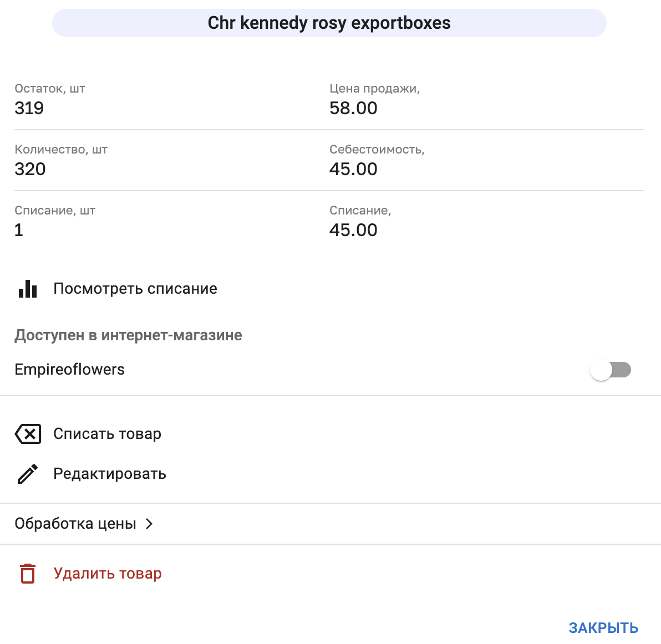
Task: Click the ЗАКРЫТЬ button
Action: (x=603, y=627)
